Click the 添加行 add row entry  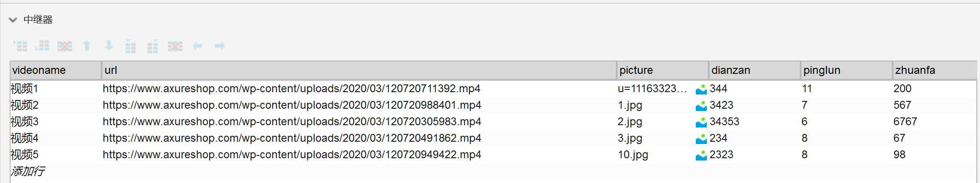(x=28, y=172)
